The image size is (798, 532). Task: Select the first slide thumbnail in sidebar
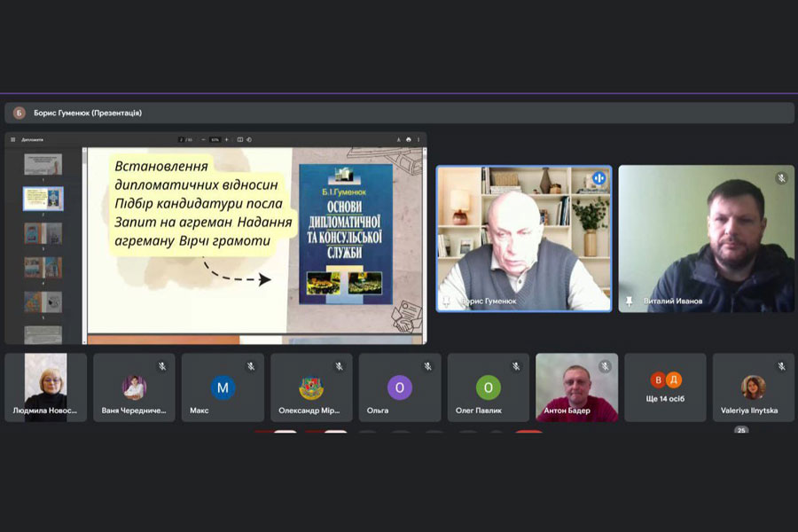pos(43,164)
